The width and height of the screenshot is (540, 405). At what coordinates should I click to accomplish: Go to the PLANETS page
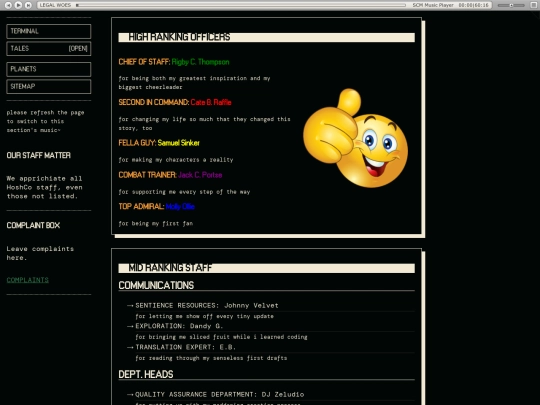[x=49, y=69]
